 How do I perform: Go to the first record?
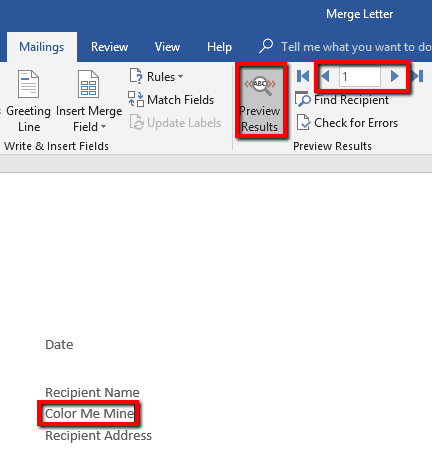point(303,76)
